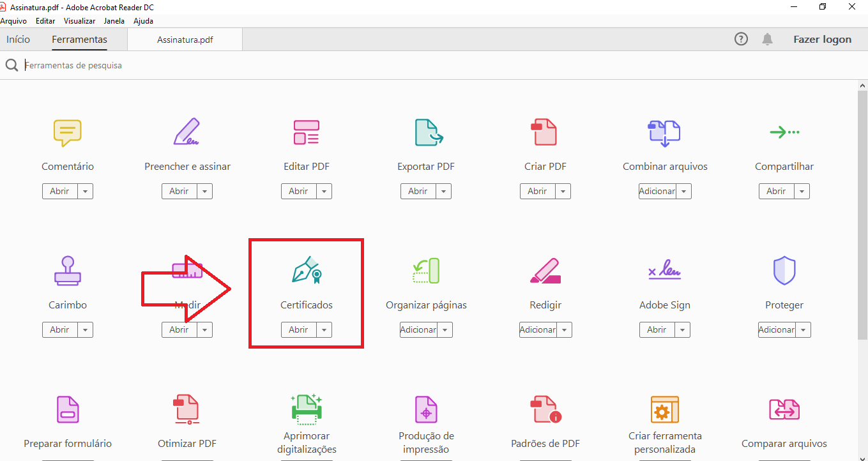This screenshot has width=868, height=461.
Task: Select the Carimbo stamp icon
Action: [x=67, y=271]
